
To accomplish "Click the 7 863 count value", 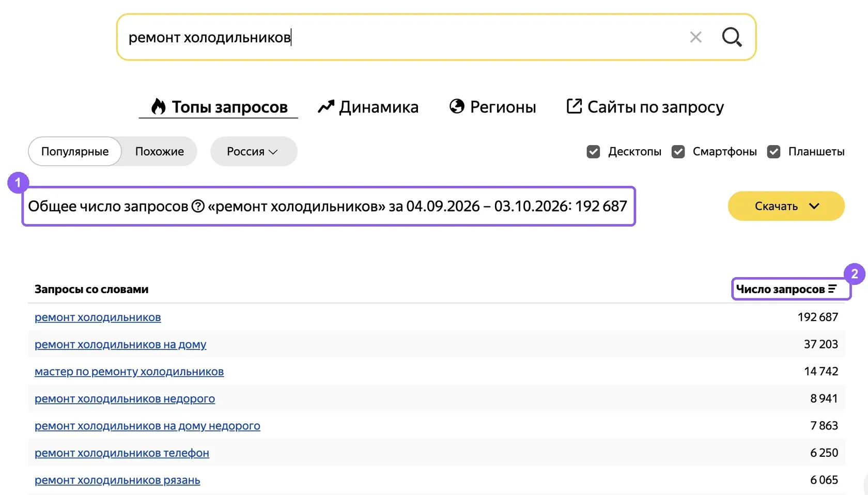I will click(x=824, y=426).
